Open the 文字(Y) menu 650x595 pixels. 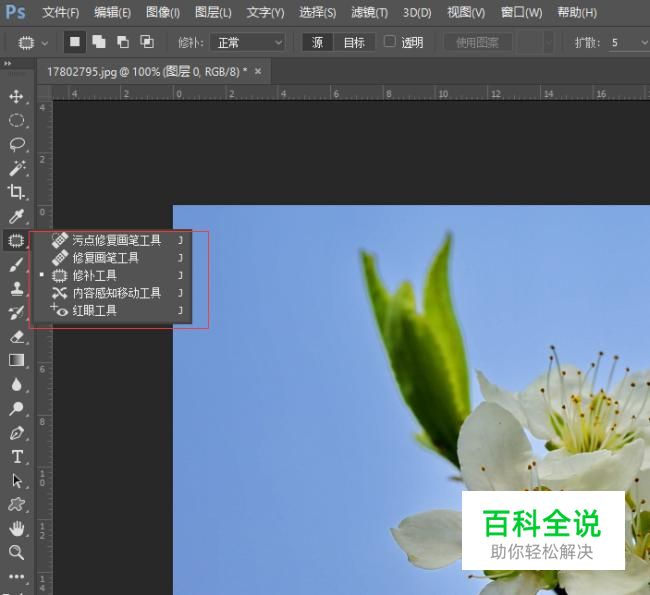[x=265, y=12]
